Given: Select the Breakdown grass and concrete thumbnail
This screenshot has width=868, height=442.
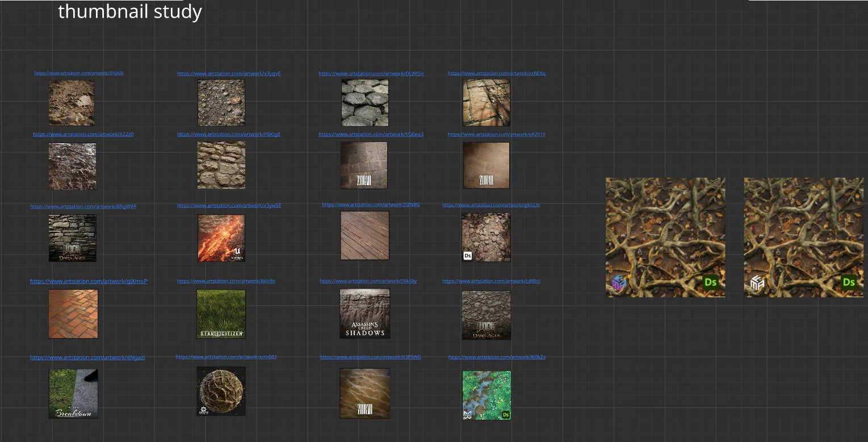Looking at the screenshot, I should [73, 394].
